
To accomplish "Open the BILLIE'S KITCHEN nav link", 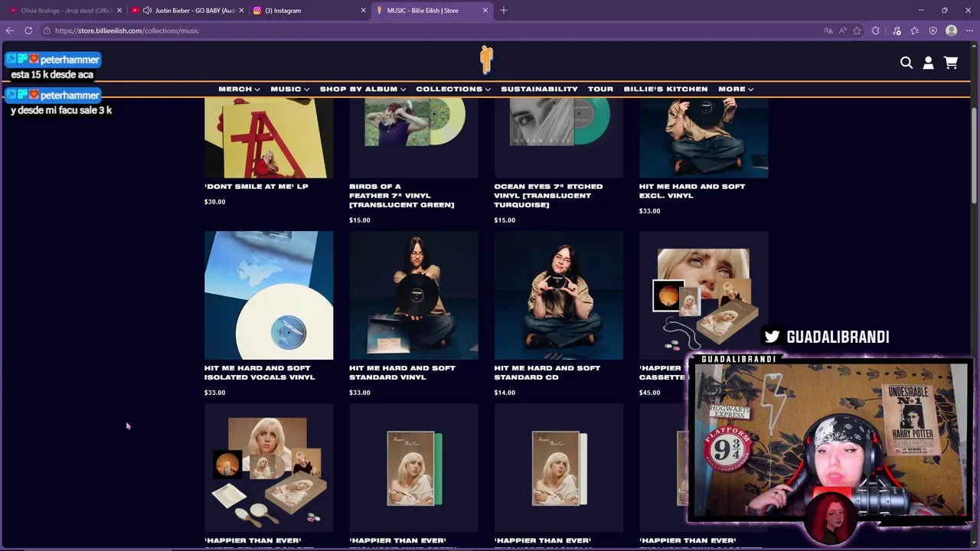I will (665, 90).
